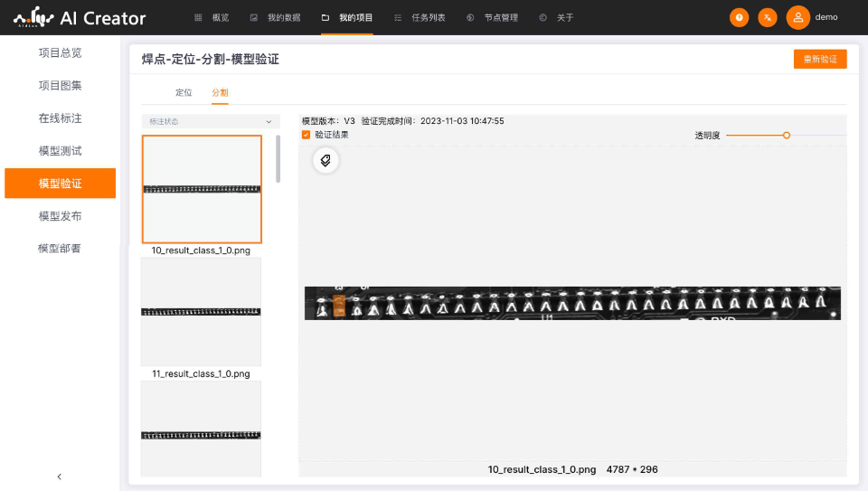
Task: Open the 标注状态 dropdown filter
Action: [210, 121]
